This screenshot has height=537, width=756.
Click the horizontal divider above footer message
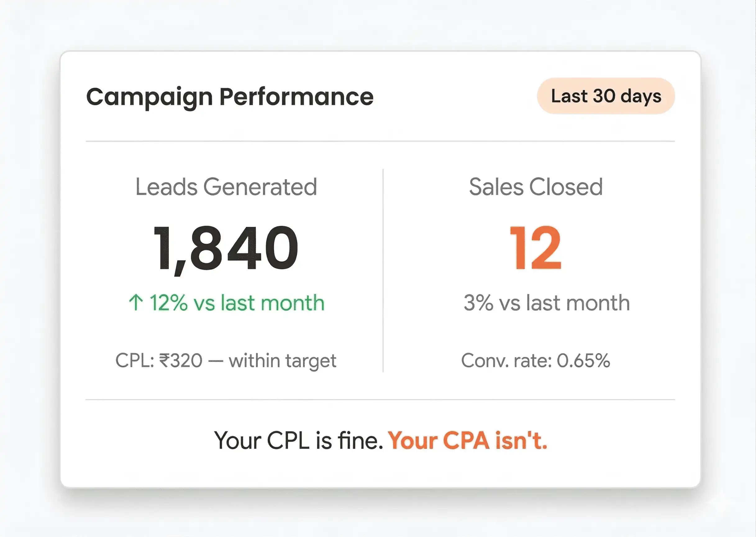380,399
